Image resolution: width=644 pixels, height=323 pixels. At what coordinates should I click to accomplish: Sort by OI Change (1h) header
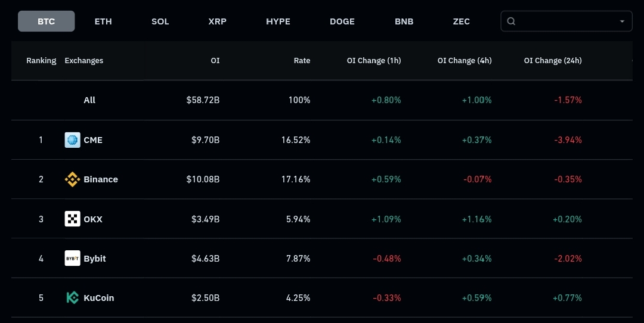[374, 61]
